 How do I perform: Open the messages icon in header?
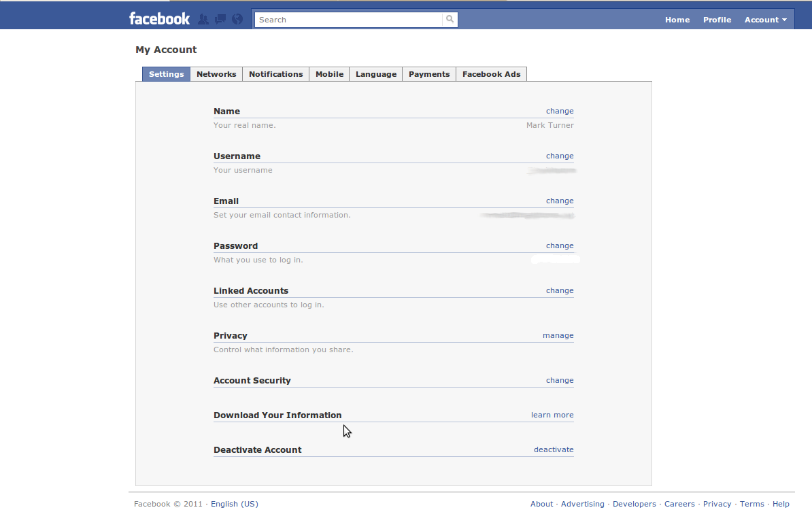(x=220, y=20)
